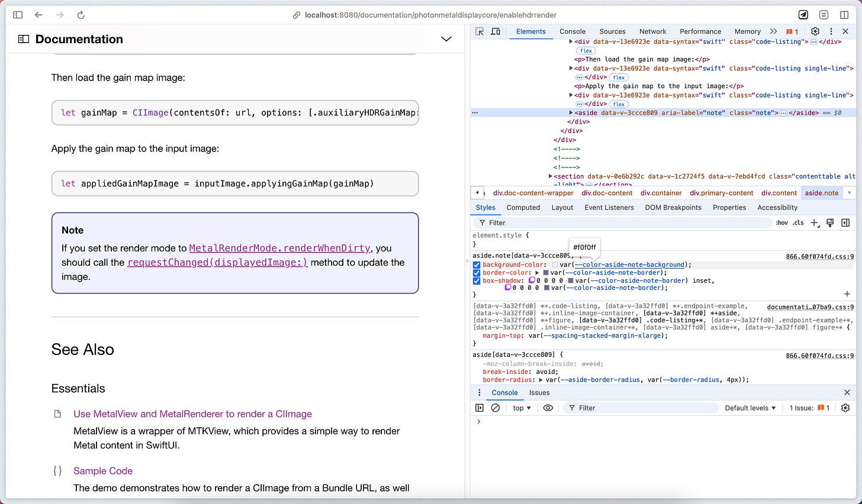This screenshot has height=504, width=862.
Task: Toggle rendering emulations paintbrush icon
Action: [x=830, y=222]
